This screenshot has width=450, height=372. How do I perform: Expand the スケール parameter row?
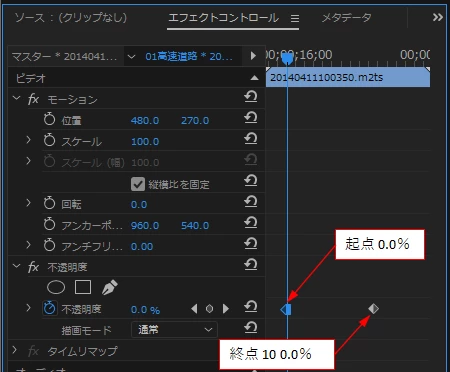[28, 140]
